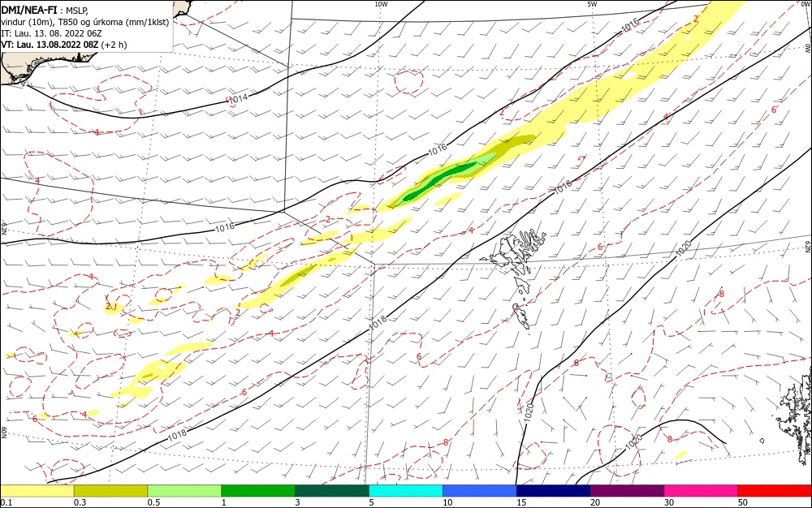Viewport: 812px width, 508px height.
Task: Click the '5W' longitude label
Action: click(x=592, y=4)
